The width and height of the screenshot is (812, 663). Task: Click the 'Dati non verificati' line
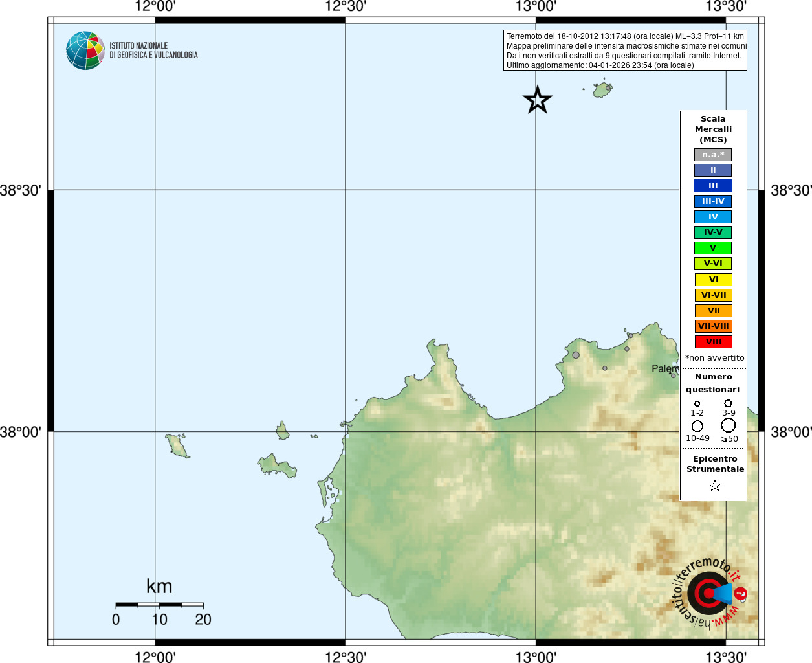pos(624,56)
